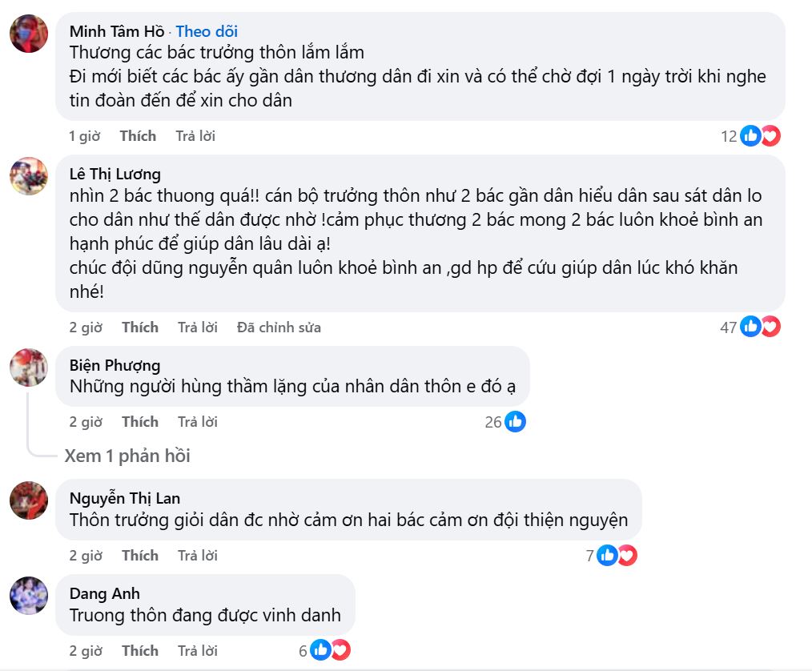Click the like reaction icon on Biện Phượng's comment

(515, 421)
